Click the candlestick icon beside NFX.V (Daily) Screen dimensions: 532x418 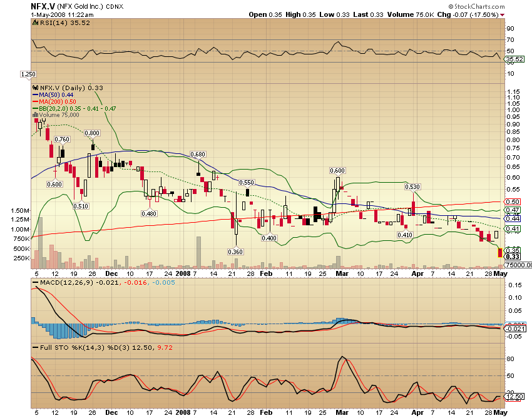36,88
